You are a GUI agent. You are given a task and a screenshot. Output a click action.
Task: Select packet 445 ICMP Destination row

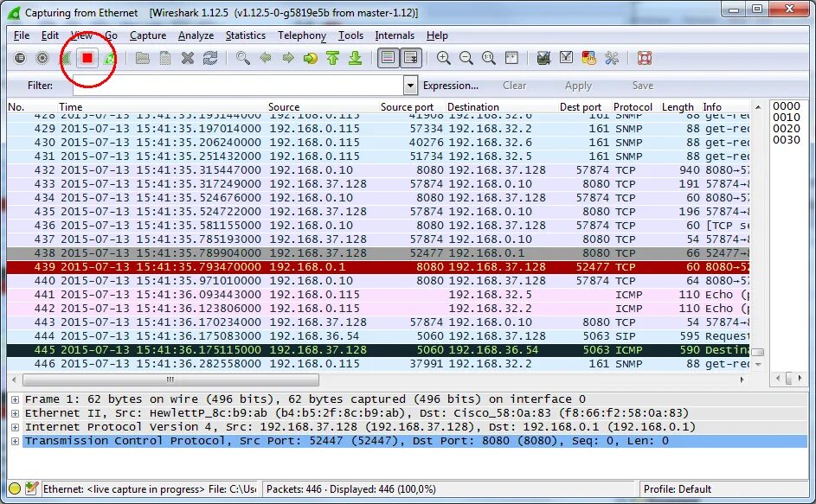[378, 350]
